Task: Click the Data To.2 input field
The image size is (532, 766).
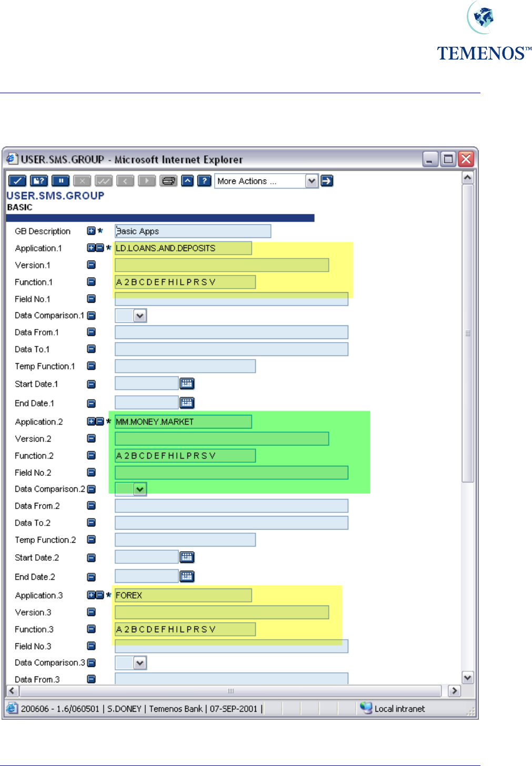Action: point(232,523)
